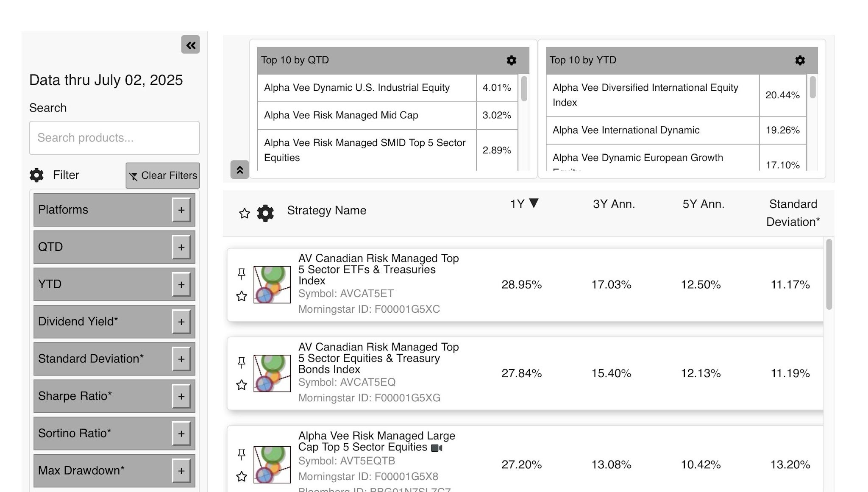Expand the Sharpe Ratio filter

(181, 396)
